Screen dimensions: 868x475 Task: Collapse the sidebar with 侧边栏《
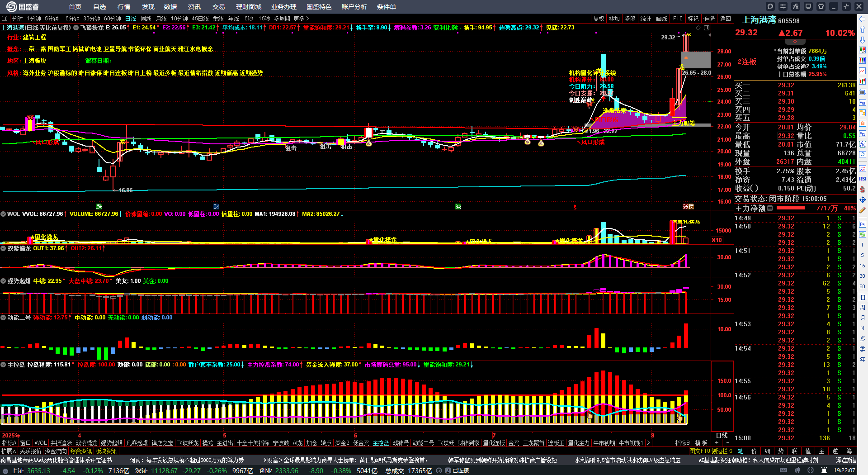point(722,451)
